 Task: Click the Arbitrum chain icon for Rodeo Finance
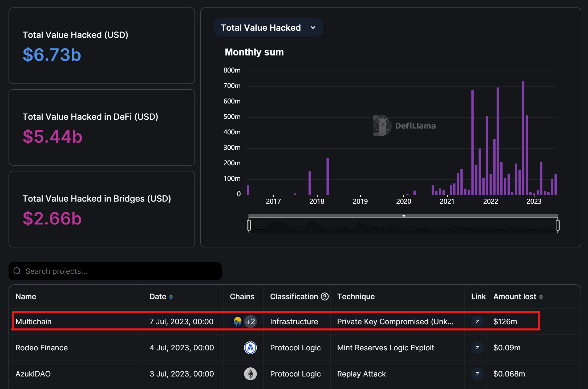pos(250,348)
